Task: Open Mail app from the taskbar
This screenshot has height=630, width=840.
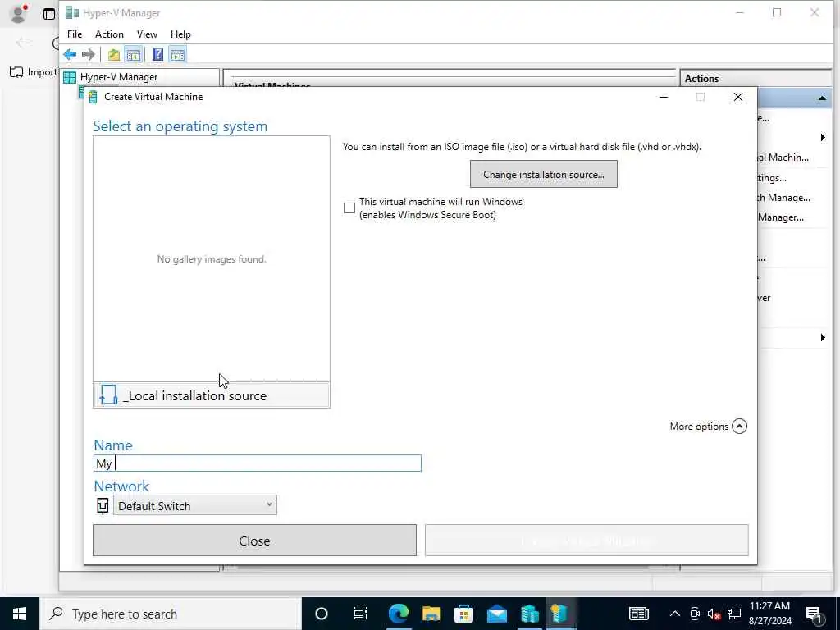Action: [x=497, y=614]
